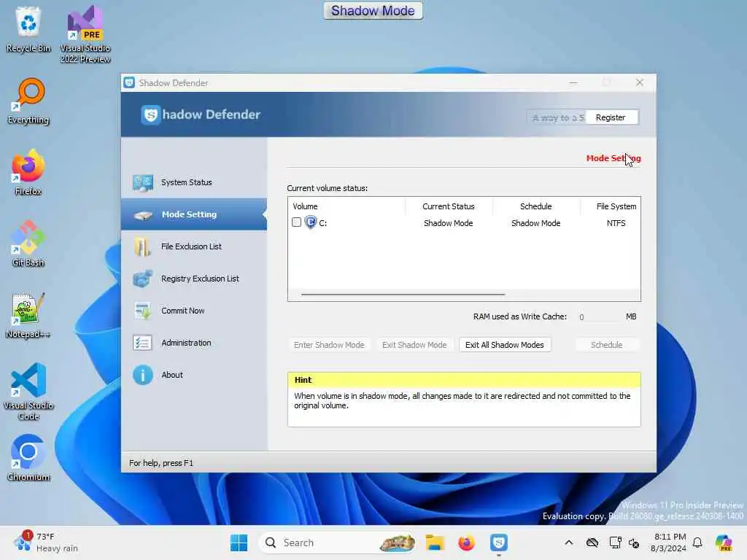Click the Enter Shadow Mode button

coord(329,345)
